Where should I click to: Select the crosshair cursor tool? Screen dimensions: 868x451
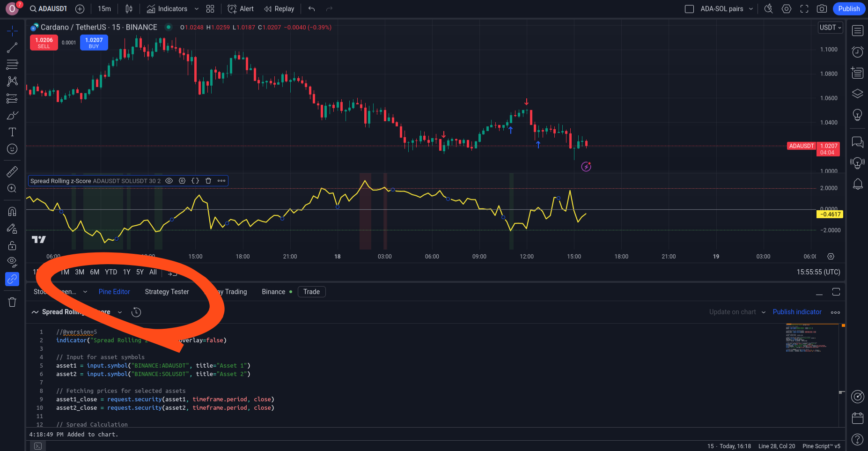[12, 31]
